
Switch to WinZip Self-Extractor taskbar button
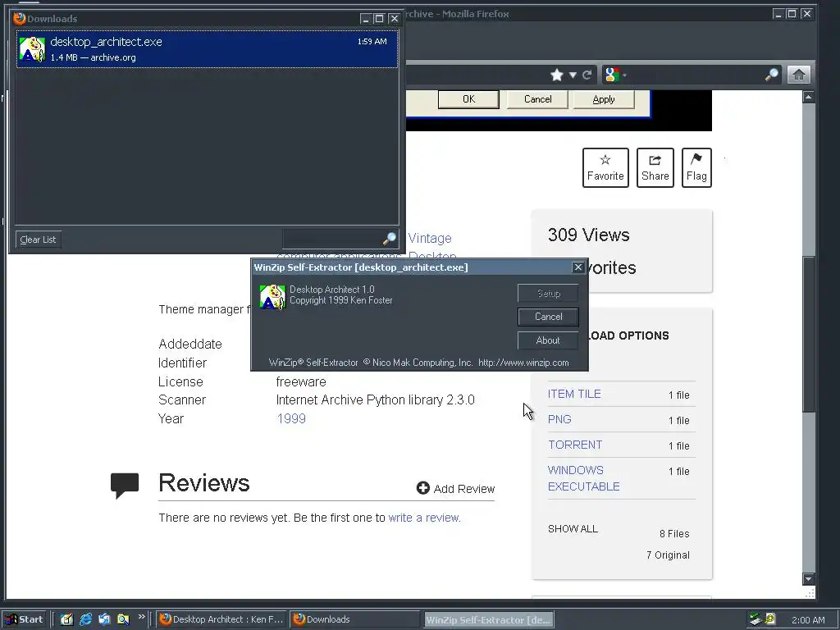click(488, 620)
